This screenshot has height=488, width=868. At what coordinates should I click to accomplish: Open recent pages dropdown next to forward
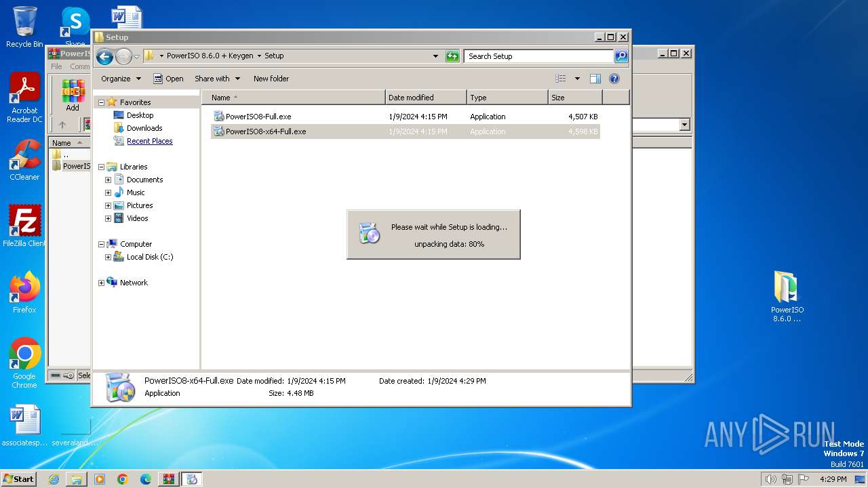point(136,56)
